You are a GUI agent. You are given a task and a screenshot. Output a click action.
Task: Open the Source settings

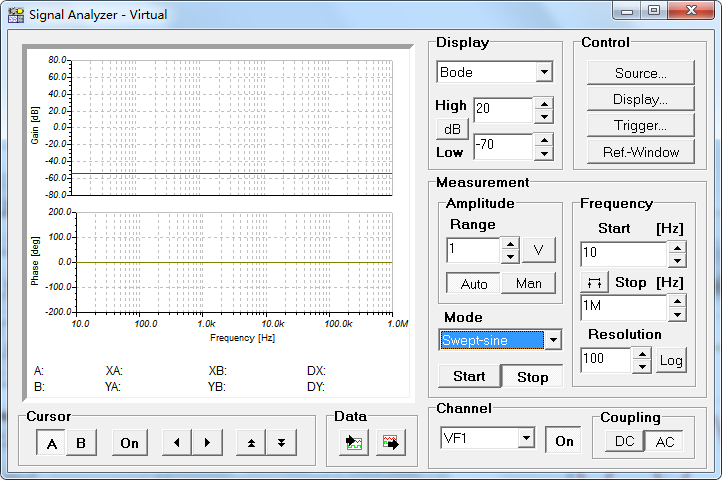point(640,73)
